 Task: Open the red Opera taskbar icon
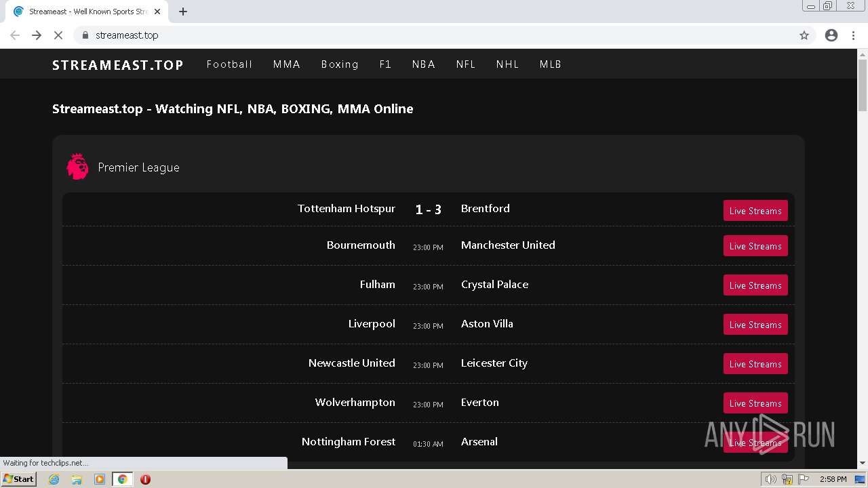tap(145, 479)
